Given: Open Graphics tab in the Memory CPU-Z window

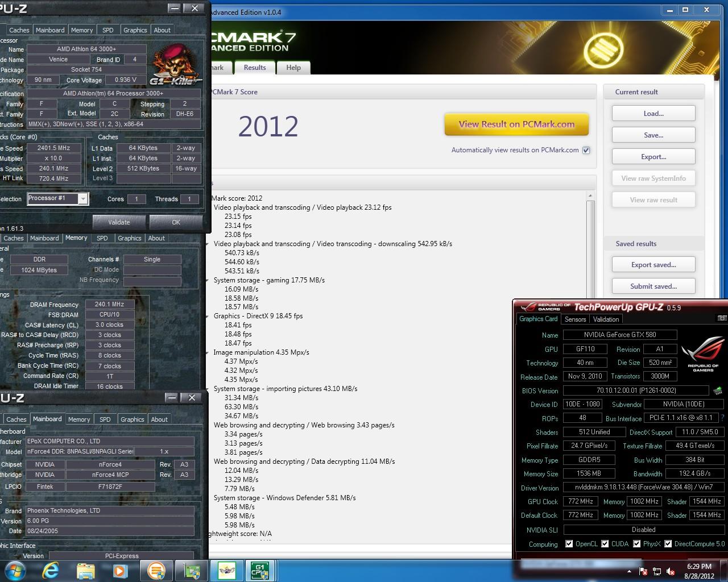Looking at the screenshot, I should (129, 238).
